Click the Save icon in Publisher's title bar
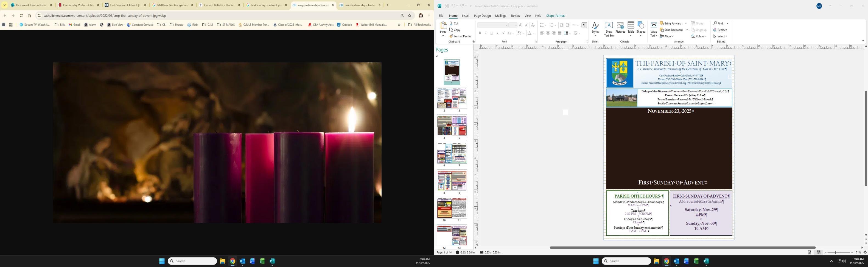The height and width of the screenshot is (267, 868). (446, 6)
